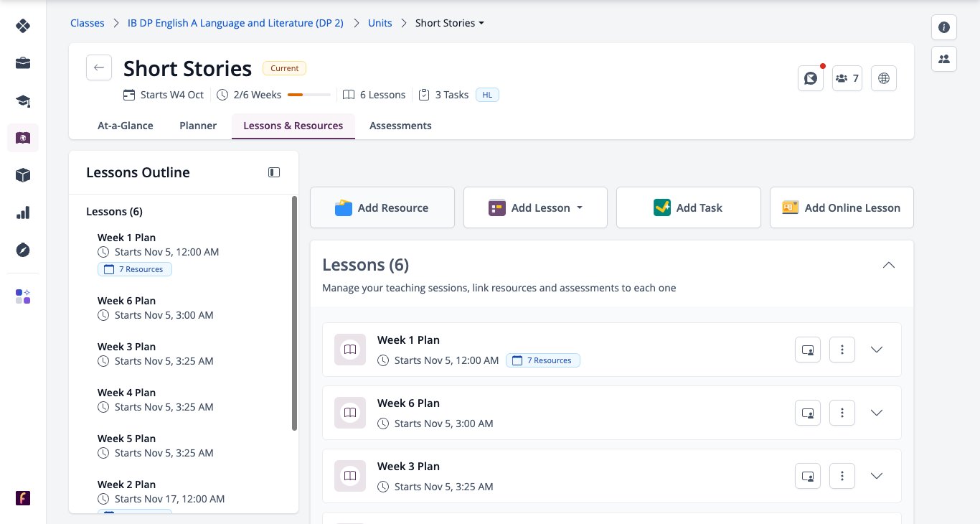Open the briefcase icon in left sidebar
980x524 pixels.
coord(23,63)
